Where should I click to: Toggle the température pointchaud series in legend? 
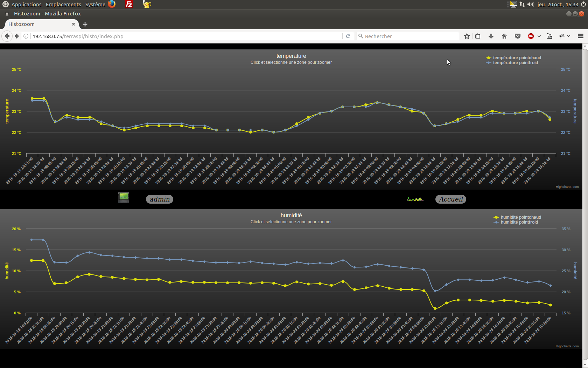(517, 58)
